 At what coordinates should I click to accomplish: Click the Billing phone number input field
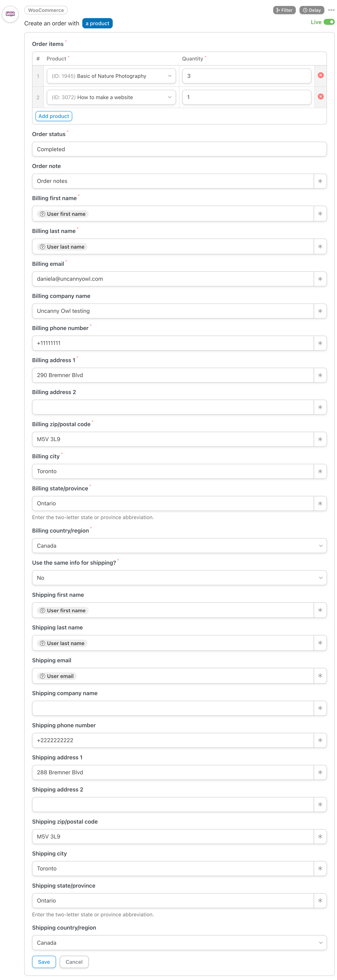click(173, 343)
